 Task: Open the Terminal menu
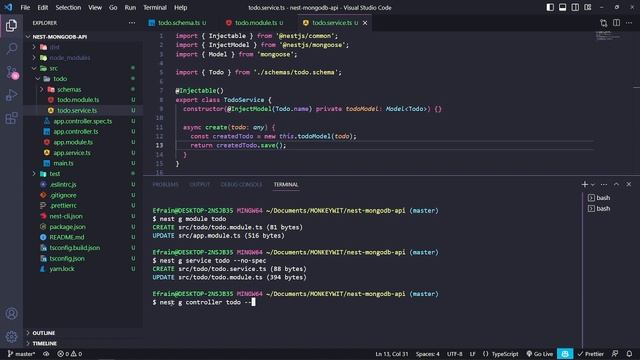click(x=155, y=7)
